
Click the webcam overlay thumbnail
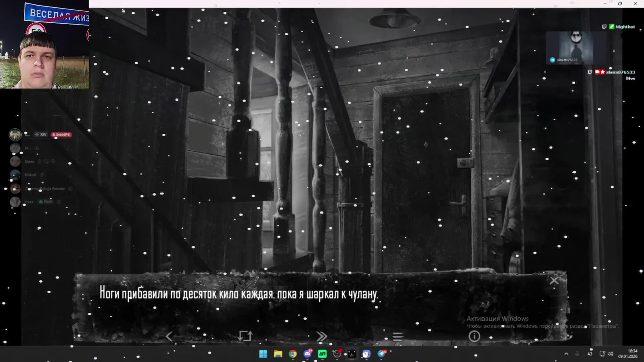[44, 44]
